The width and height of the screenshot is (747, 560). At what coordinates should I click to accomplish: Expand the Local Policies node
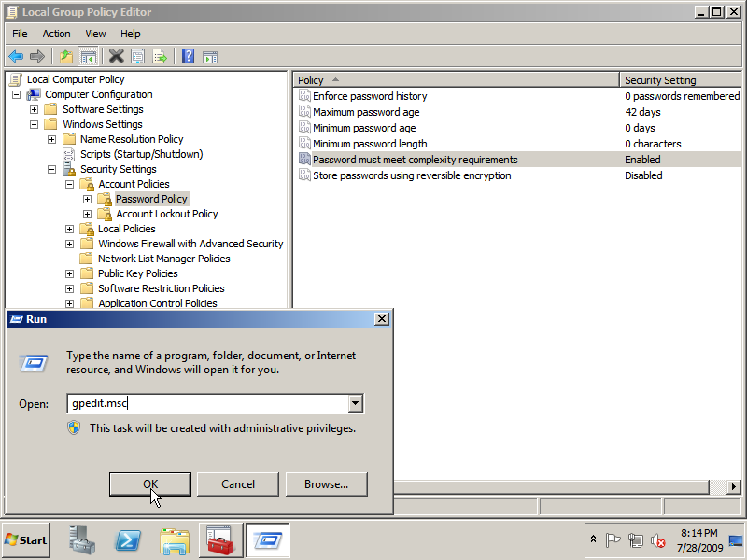69,229
